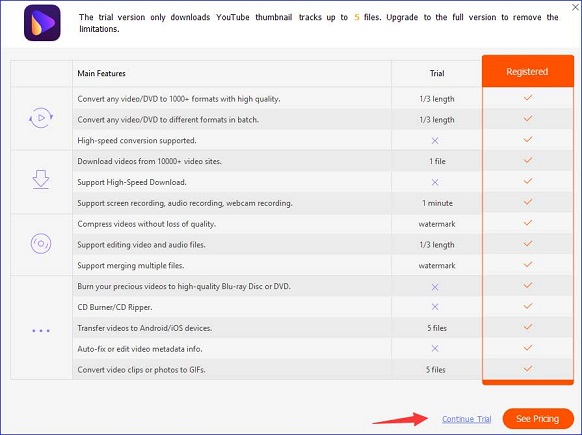Click the '1 minute' screen recording trial limit
This screenshot has width=582, height=435.
437,203
